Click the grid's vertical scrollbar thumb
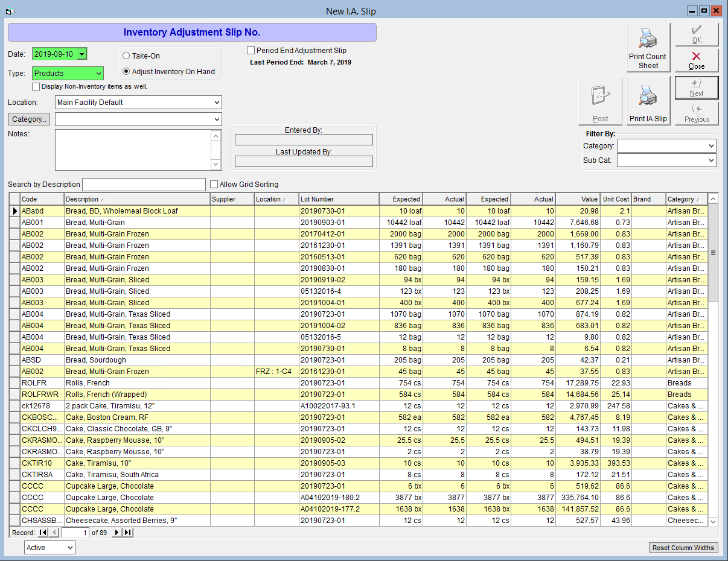The width and height of the screenshot is (728, 561). coord(713,253)
